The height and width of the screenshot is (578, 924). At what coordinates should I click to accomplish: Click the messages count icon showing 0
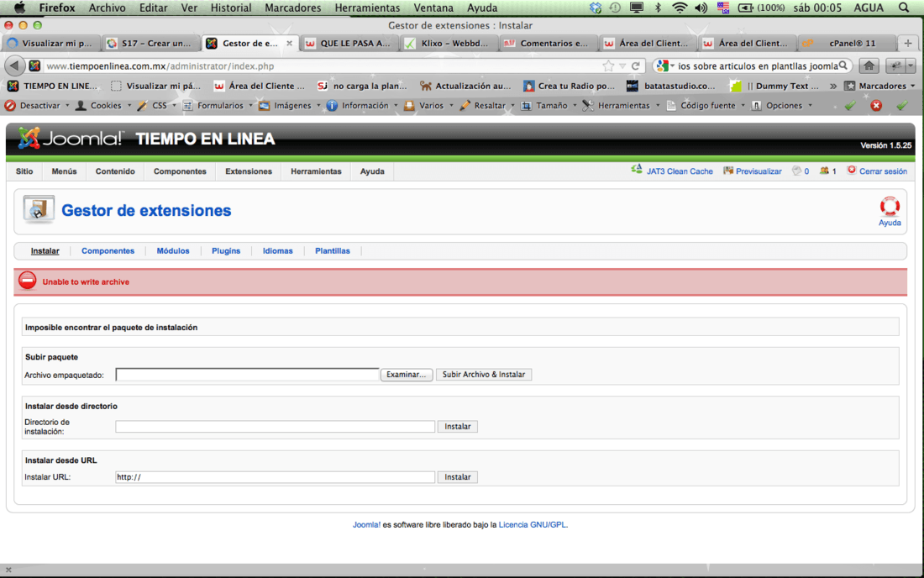796,171
